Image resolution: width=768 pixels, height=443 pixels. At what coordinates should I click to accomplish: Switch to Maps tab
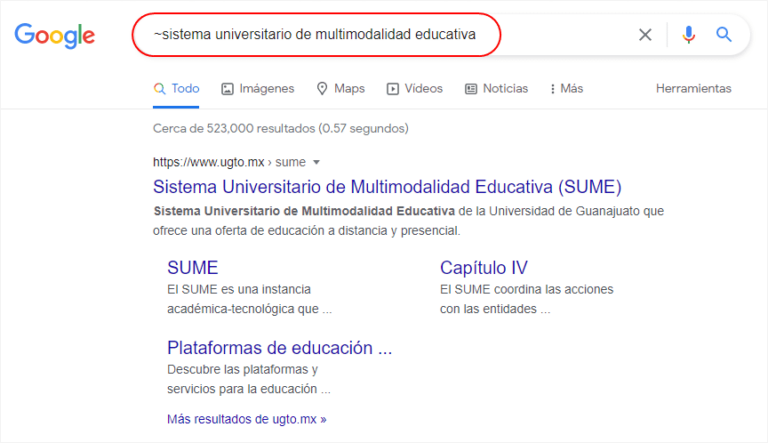(x=341, y=89)
